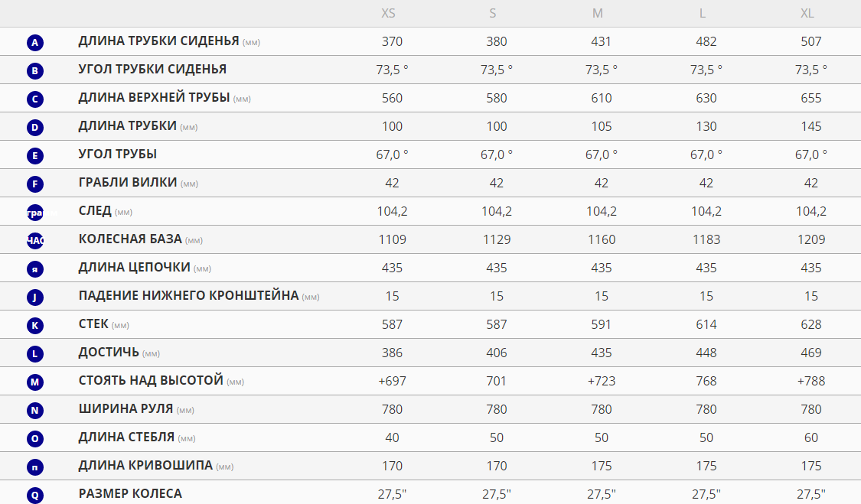
Task: Select the C circle icon beside ДЛИНА ВЕРХНЕЙ ТРУБЫ
Action: tap(35, 99)
